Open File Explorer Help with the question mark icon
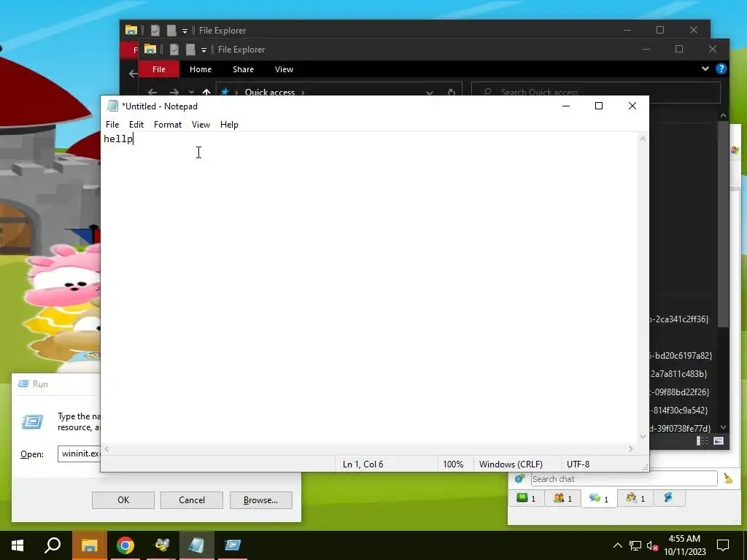747x560 pixels. pos(721,69)
